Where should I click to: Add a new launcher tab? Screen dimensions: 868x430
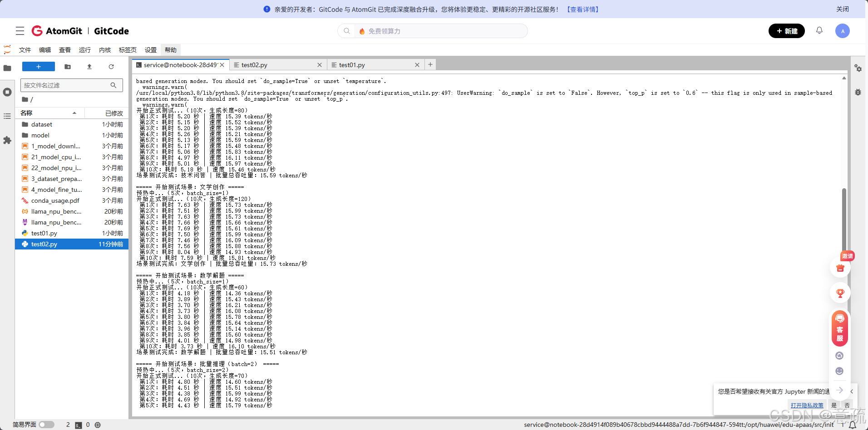point(430,64)
